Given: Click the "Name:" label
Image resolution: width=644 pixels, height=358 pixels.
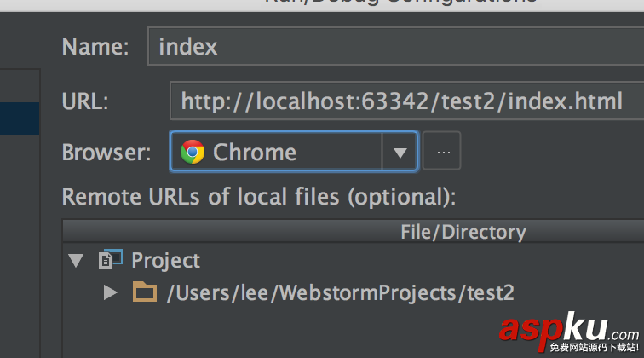Looking at the screenshot, I should pyautogui.click(x=95, y=46).
